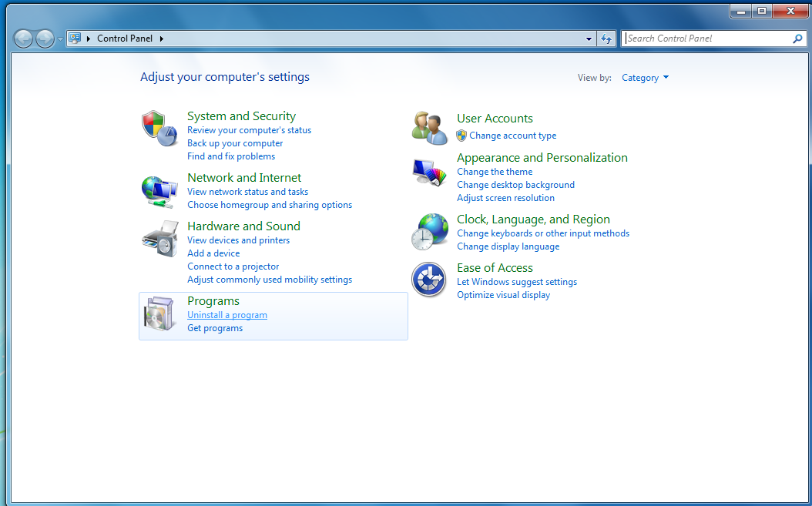Open the recent pages dropdown arrow
The height and width of the screenshot is (506, 812).
tap(60, 39)
